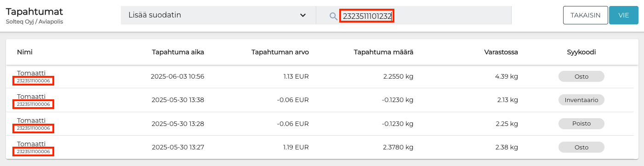Click the Inventaario reason badge
This screenshot has height=166, width=644.
(x=581, y=100)
